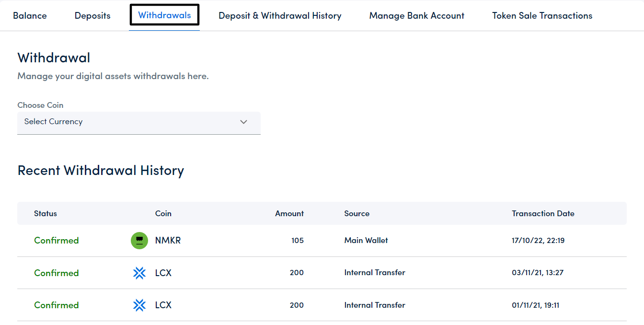Click Internal Transfer in the 03/11/21 row
Image resolution: width=644 pixels, height=325 pixels.
click(375, 273)
